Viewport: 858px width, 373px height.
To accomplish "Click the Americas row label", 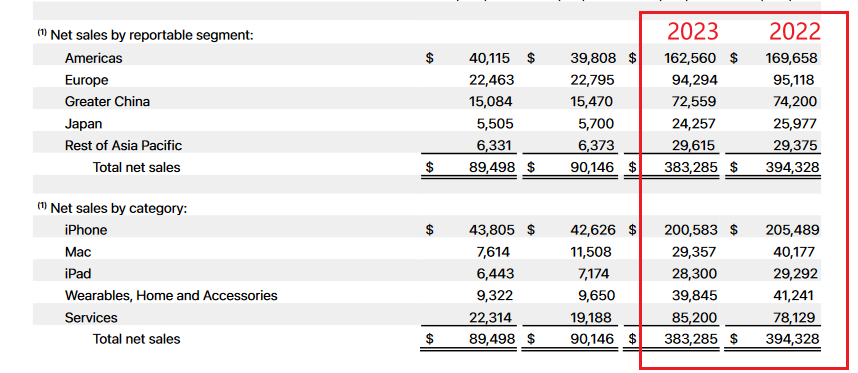I will click(94, 58).
